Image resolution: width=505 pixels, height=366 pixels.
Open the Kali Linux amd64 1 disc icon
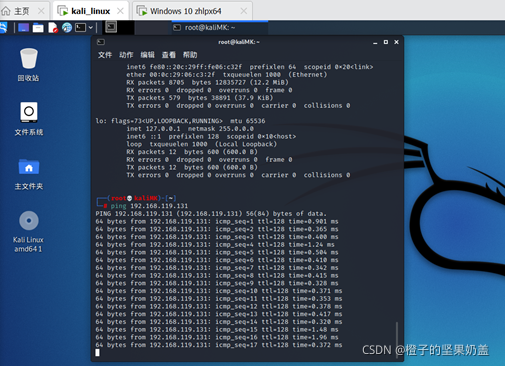coord(29,232)
